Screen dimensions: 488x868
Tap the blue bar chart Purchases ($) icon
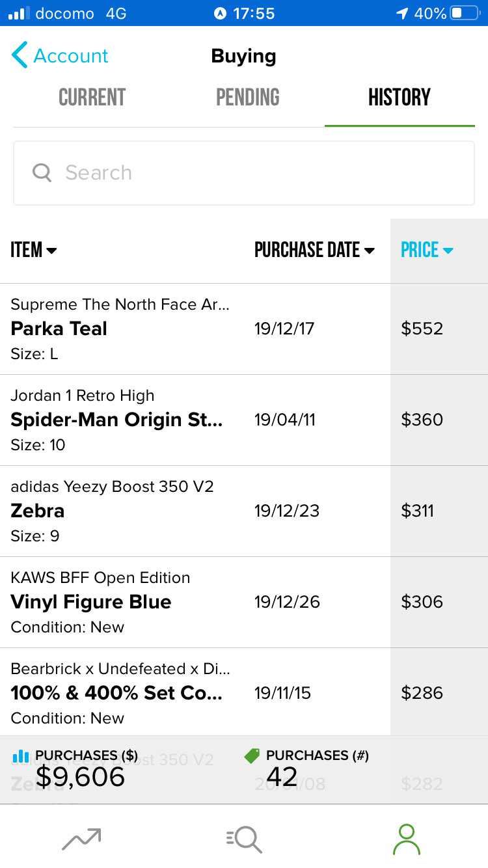click(x=21, y=755)
